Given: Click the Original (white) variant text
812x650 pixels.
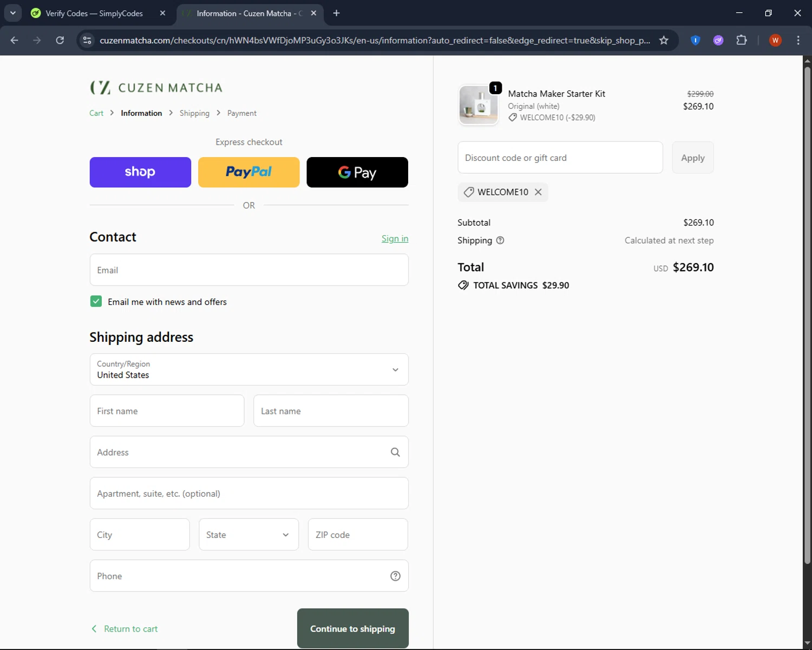Looking at the screenshot, I should pyautogui.click(x=534, y=106).
